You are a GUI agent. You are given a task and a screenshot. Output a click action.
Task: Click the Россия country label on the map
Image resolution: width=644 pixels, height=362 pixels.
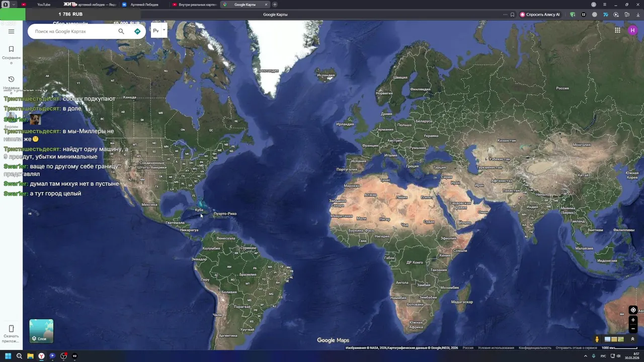point(562,88)
